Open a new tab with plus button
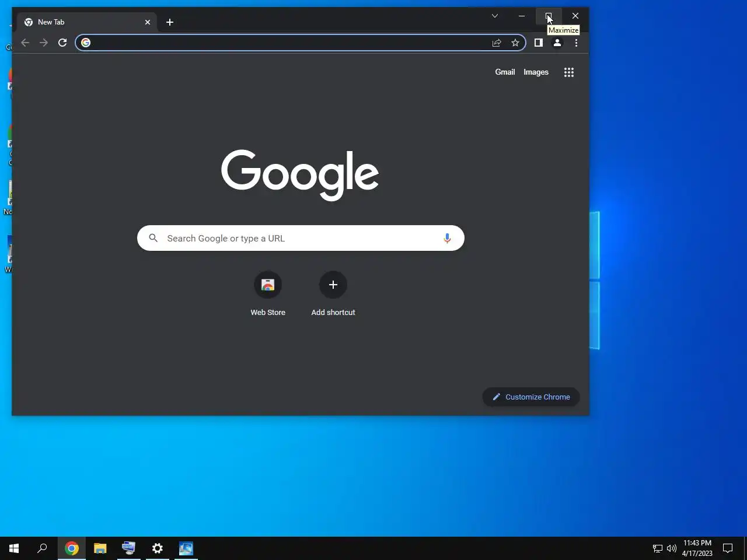 pyautogui.click(x=170, y=22)
